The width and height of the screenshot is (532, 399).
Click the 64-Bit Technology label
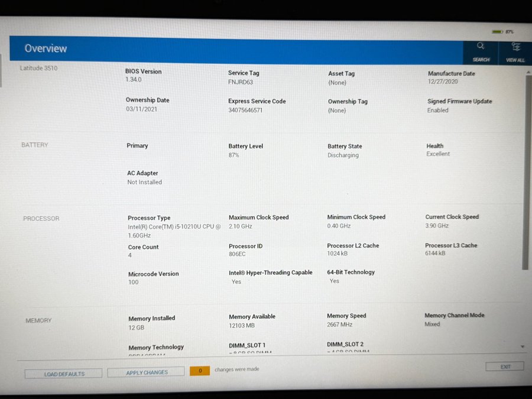point(351,272)
